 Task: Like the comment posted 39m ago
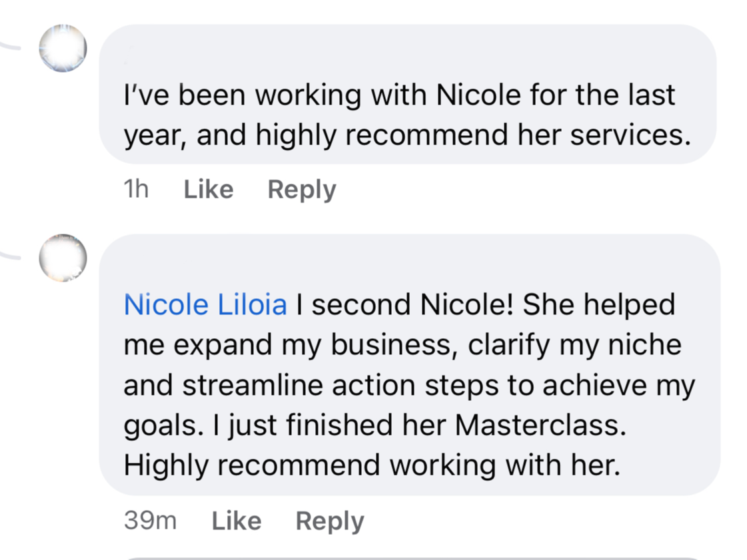237,521
